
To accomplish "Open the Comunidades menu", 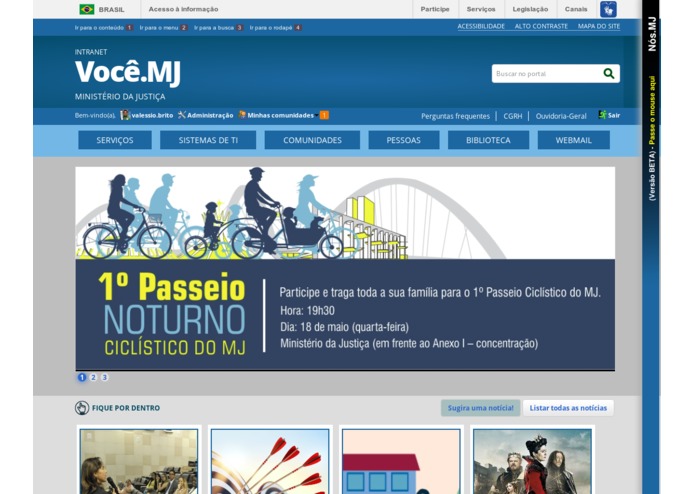I will click(x=312, y=140).
